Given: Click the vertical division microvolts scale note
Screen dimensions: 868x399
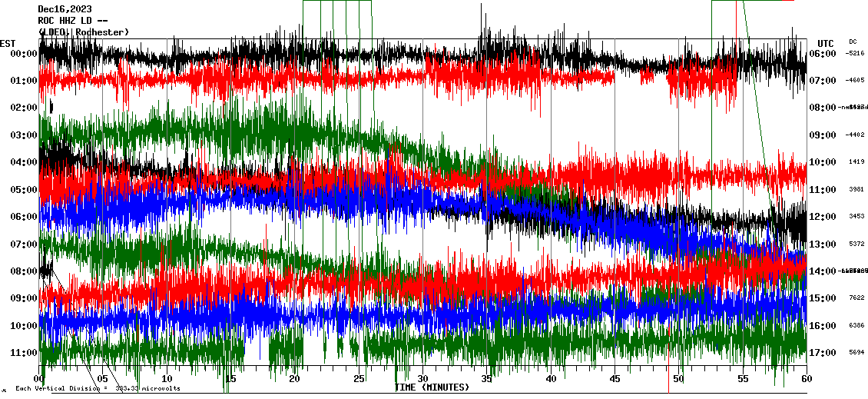Looking at the screenshot, I should (x=98, y=388).
